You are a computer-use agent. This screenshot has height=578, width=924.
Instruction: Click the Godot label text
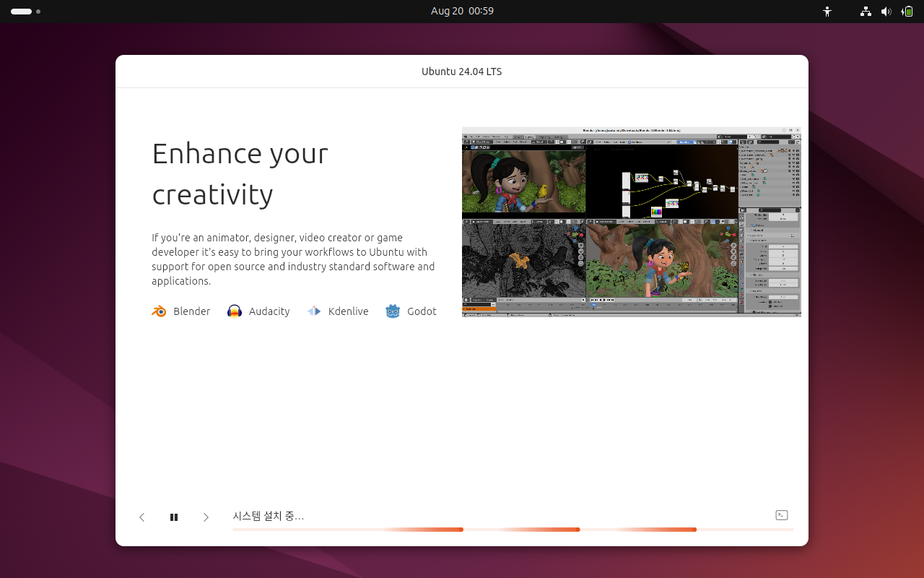[422, 311]
